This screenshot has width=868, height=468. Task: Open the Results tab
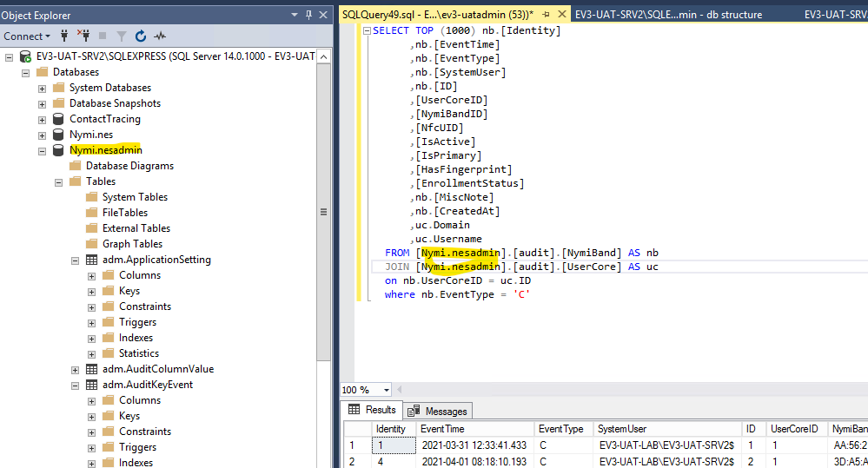[372, 410]
